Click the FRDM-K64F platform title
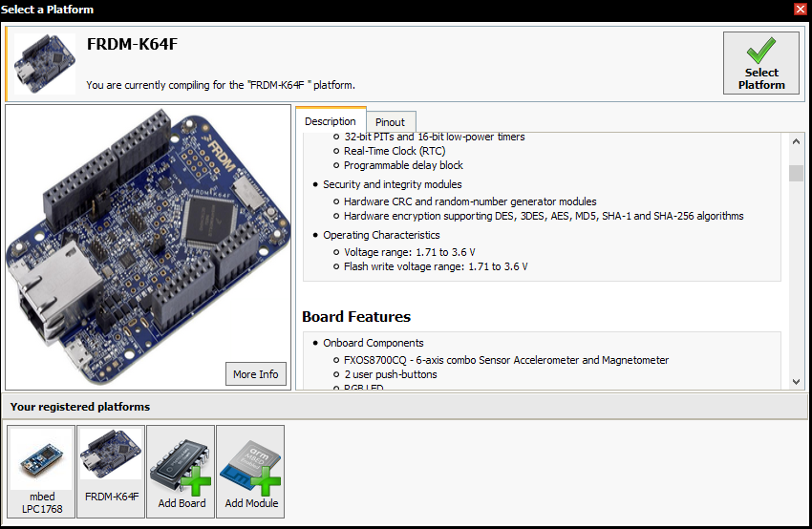The height and width of the screenshot is (529, 812). click(132, 44)
